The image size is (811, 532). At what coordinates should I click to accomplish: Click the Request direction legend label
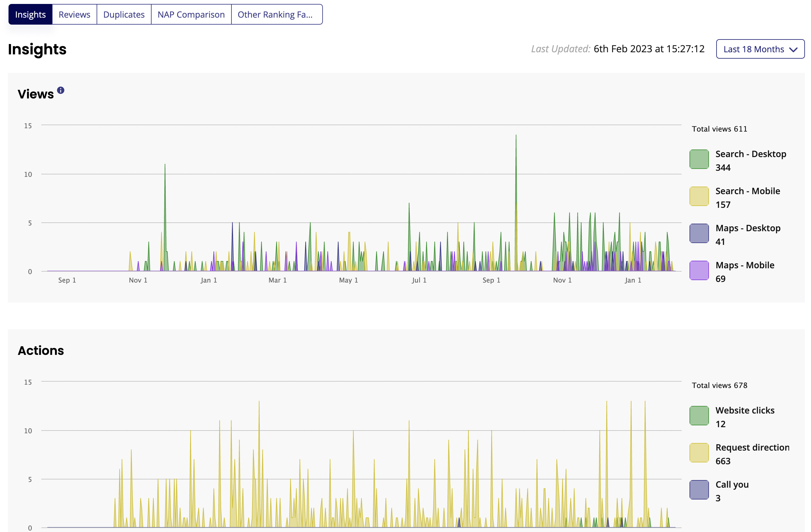click(x=752, y=448)
